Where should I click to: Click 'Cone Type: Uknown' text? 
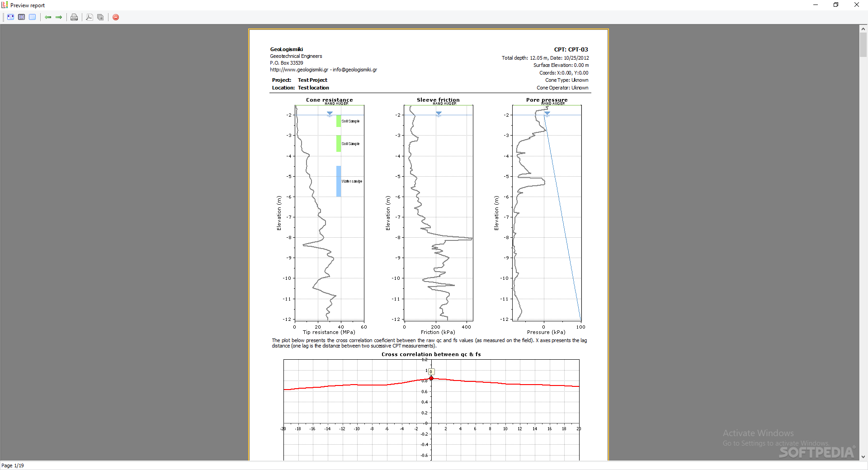click(566, 80)
